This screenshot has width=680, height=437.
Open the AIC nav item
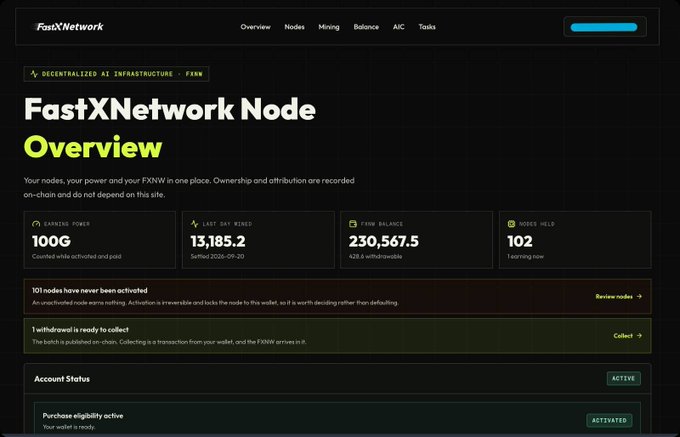[399, 27]
